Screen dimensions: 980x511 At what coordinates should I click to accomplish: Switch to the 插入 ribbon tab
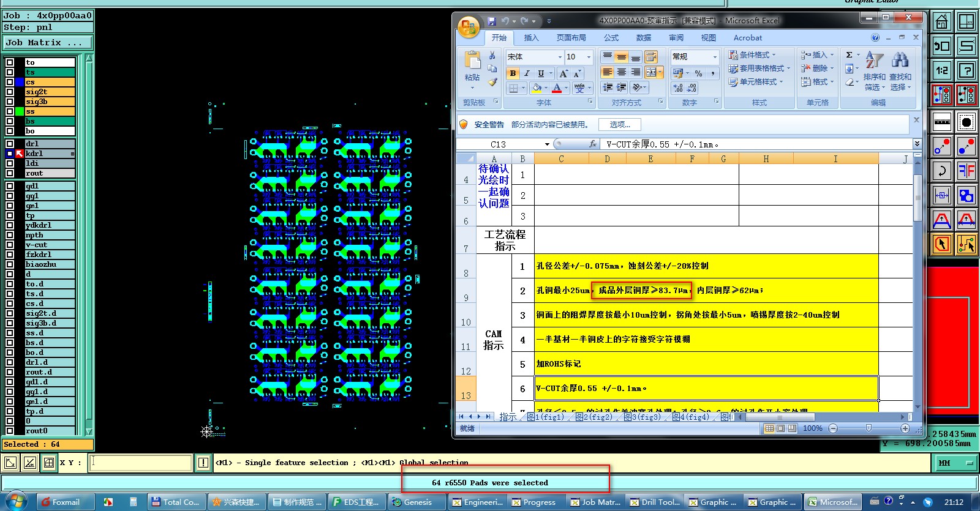click(x=531, y=38)
